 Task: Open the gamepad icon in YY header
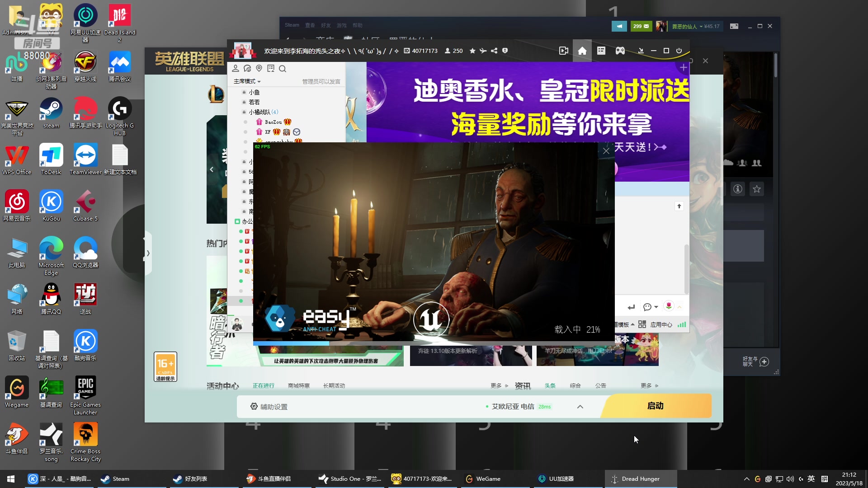point(620,51)
